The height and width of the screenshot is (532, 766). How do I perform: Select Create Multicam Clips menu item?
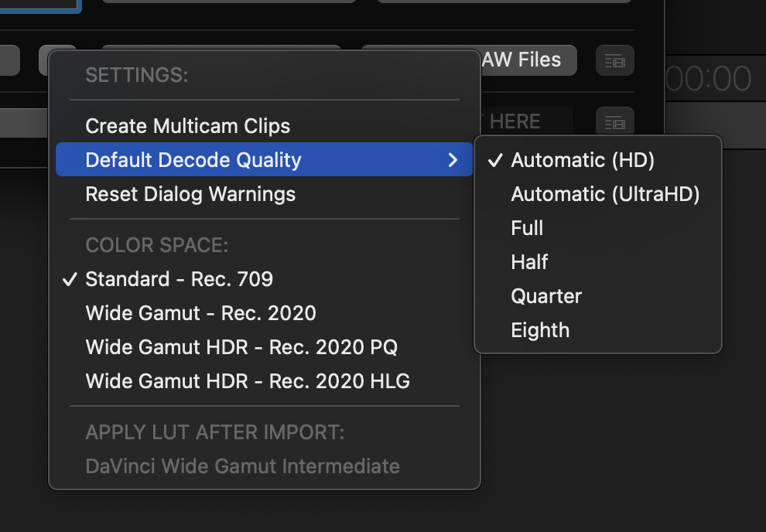[x=188, y=126]
